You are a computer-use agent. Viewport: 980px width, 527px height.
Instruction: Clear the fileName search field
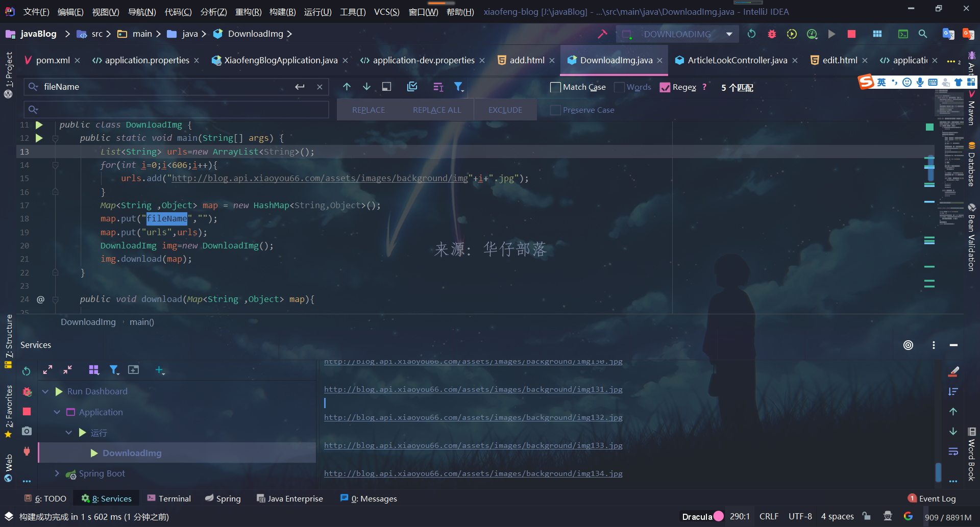tap(320, 87)
